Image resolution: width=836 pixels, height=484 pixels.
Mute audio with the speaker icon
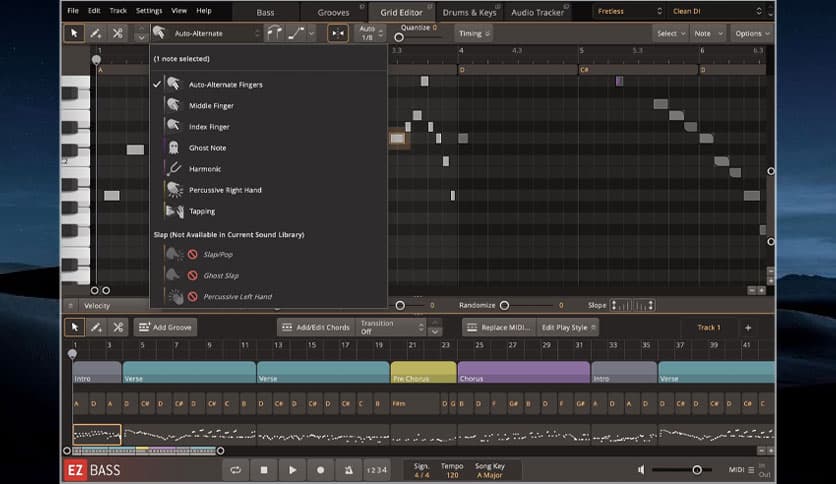coord(641,470)
